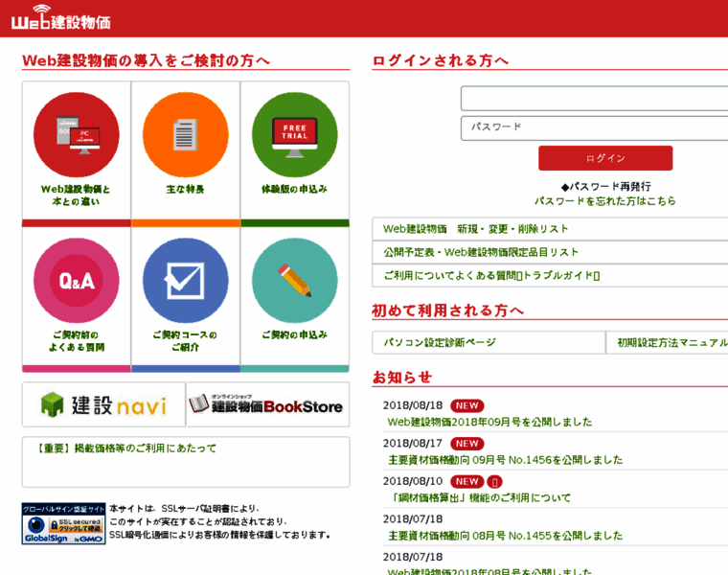728x575 pixels.
Task: Click heading 初めて利用される方へ
Action: click(x=447, y=310)
